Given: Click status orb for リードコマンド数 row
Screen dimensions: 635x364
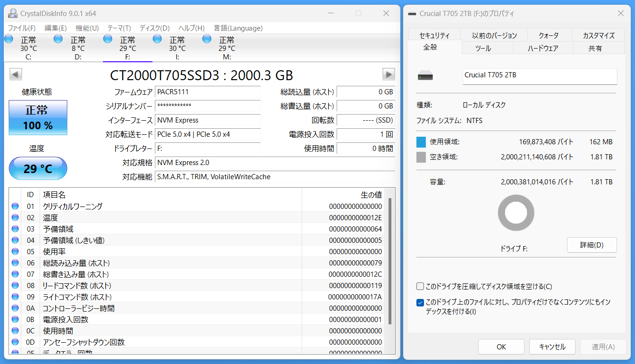Looking at the screenshot, I should 15,285.
